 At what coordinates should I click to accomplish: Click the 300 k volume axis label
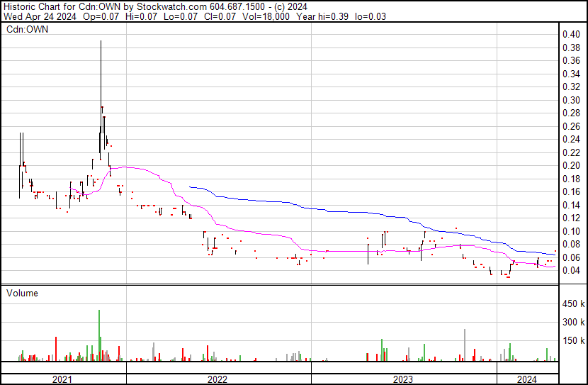coord(573,322)
